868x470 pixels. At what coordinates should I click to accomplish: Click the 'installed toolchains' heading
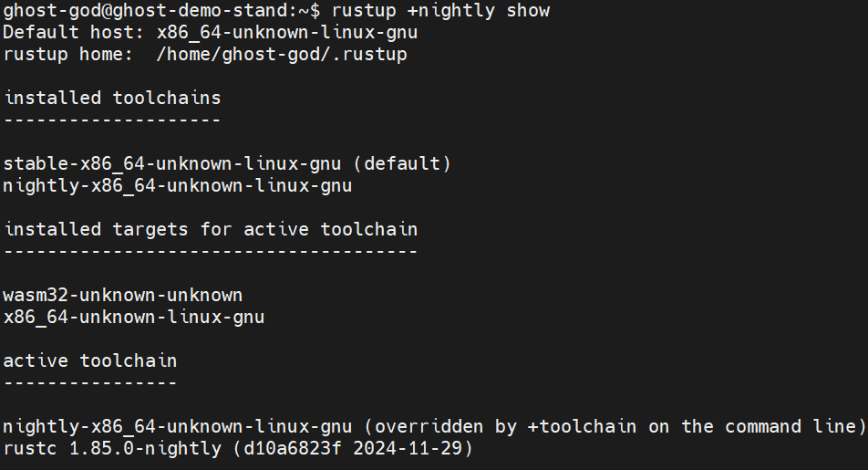(112, 98)
